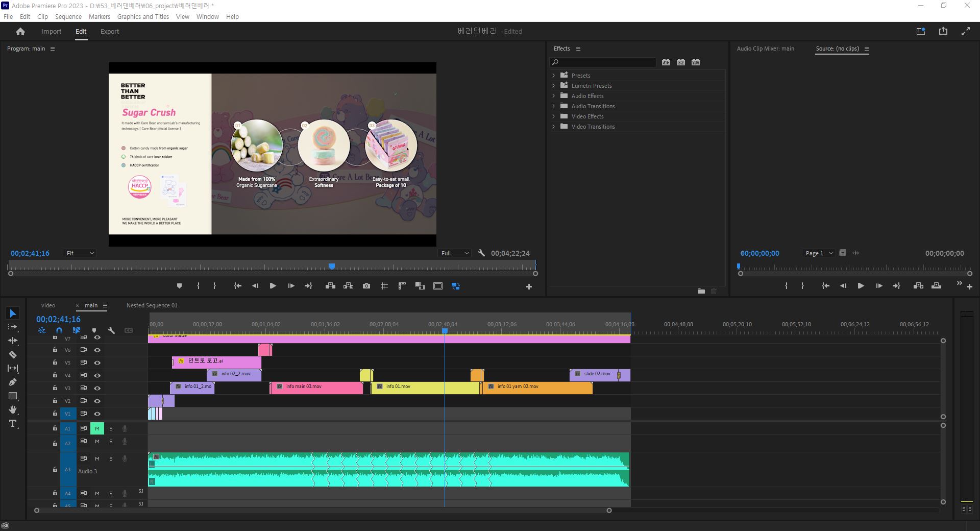Click the Add Marker icon in timeline
The width and height of the screenshot is (980, 531).
pyautogui.click(x=94, y=330)
